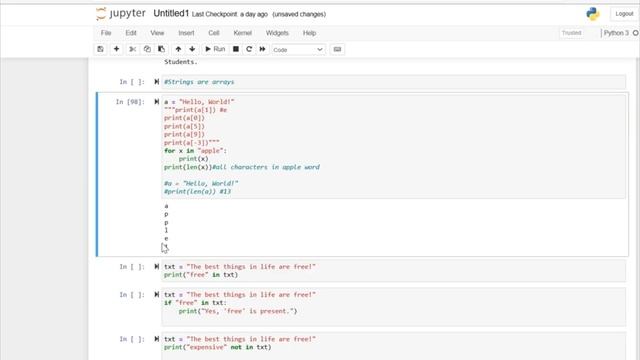This screenshot has width=640, height=360.
Task: Click the Logout button
Action: (x=624, y=14)
